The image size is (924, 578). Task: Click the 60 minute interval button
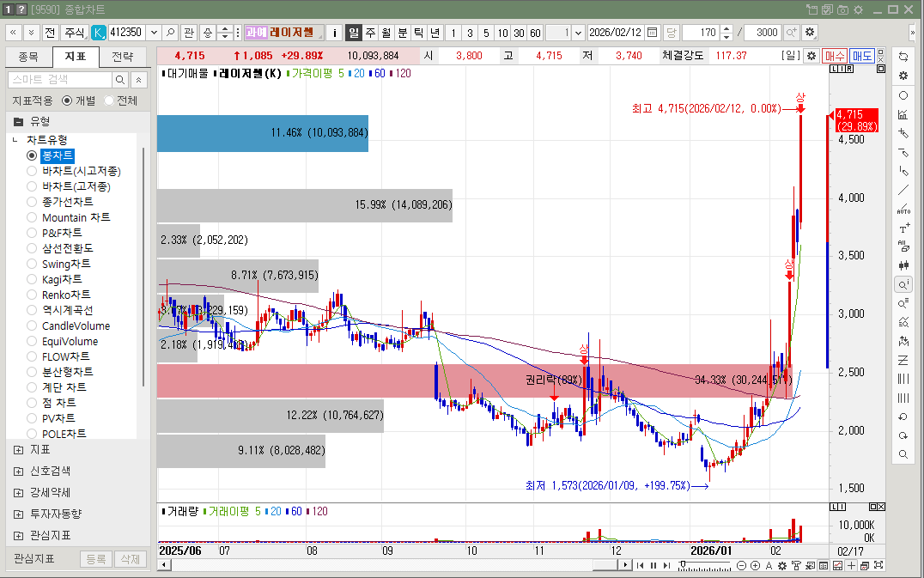click(x=535, y=33)
